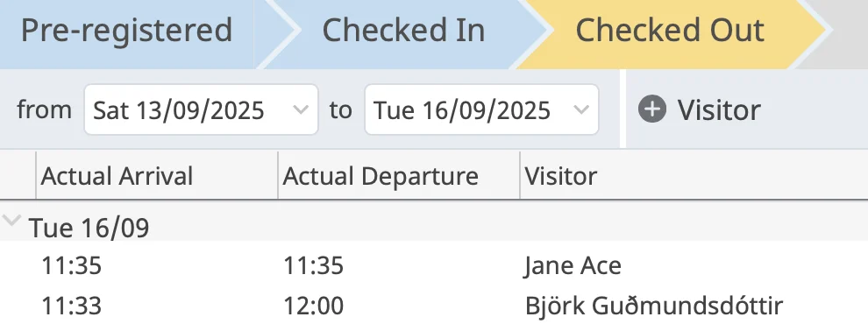Switch to the Checked In stage
The height and width of the screenshot is (324, 868).
tap(403, 31)
